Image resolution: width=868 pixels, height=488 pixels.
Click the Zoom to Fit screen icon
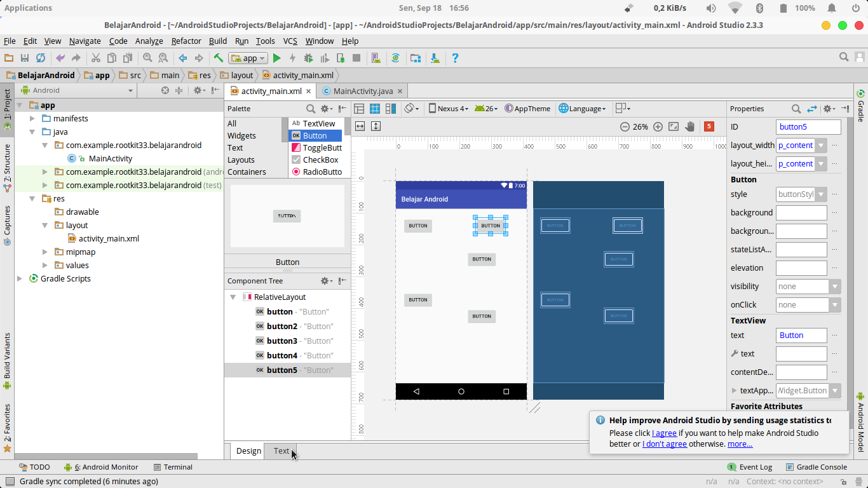click(x=673, y=126)
